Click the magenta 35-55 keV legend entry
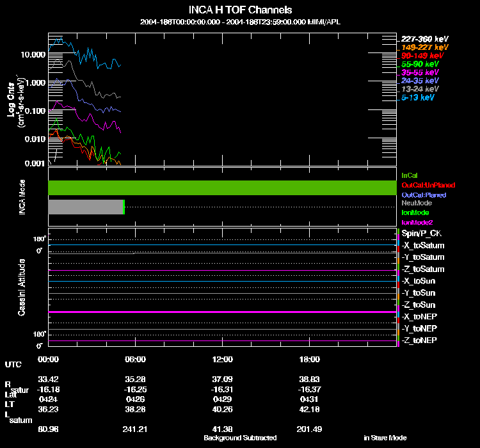480x448 pixels. click(420, 72)
